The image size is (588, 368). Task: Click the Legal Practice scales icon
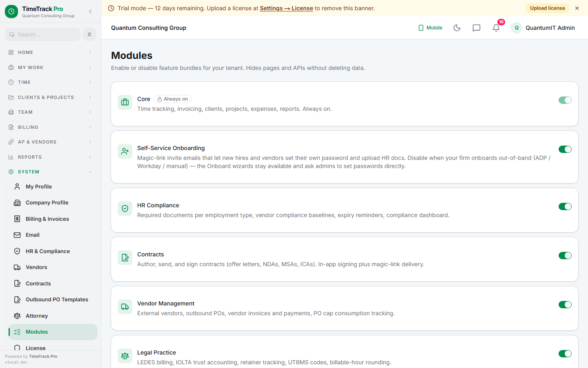[125, 356]
